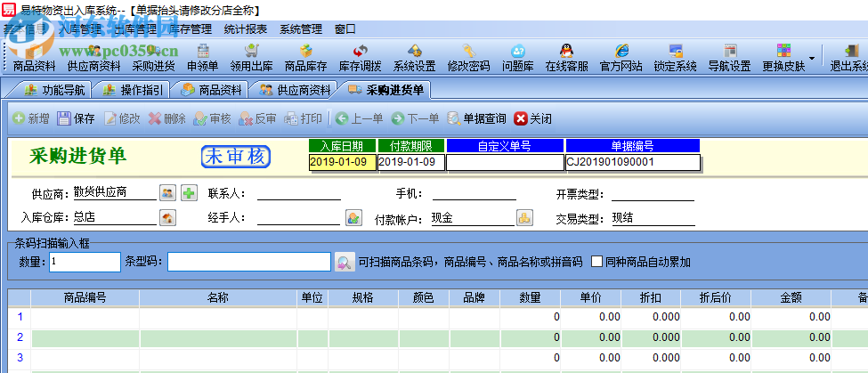
Task: Click 手机 input field
Action: pyautogui.click(x=475, y=193)
